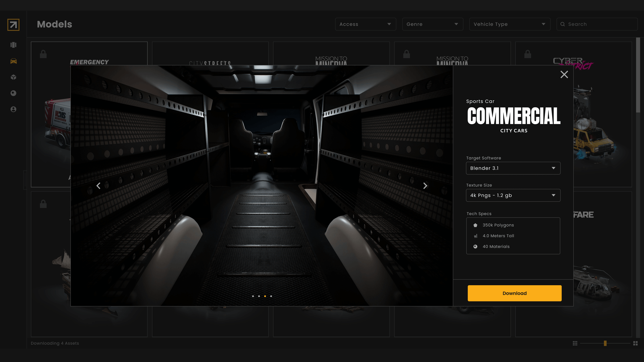This screenshot has width=644, height=362.
Task: Go to fourth carousel image dot
Action: pyautogui.click(x=271, y=296)
